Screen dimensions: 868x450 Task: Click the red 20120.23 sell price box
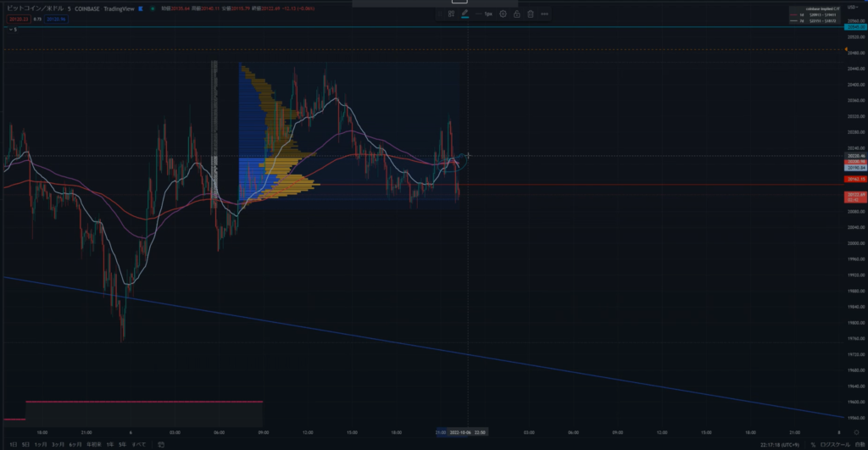coord(19,19)
